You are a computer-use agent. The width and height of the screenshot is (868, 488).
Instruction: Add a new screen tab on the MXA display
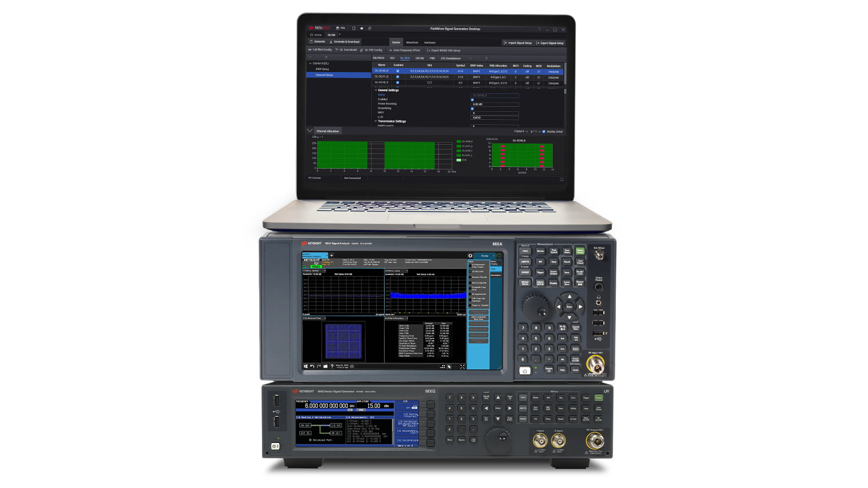click(331, 255)
